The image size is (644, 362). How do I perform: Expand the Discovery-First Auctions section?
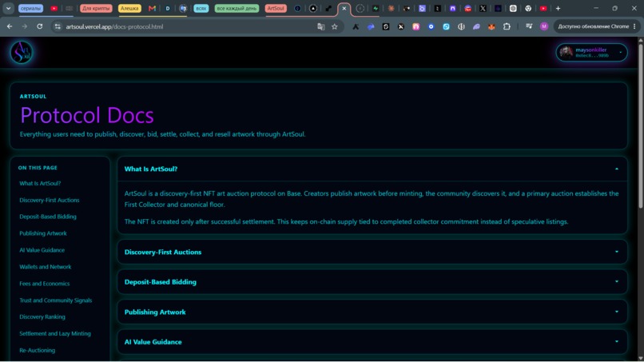[372, 252]
